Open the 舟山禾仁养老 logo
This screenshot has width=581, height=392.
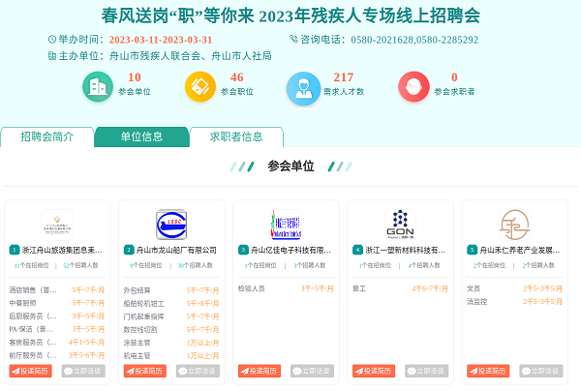click(x=515, y=225)
